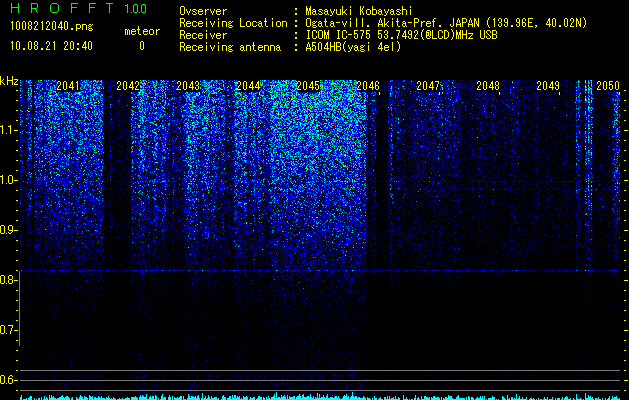This screenshot has width=629, height=400.
Task: Click the 0.7 frequency axis label
Action: coord(8,330)
